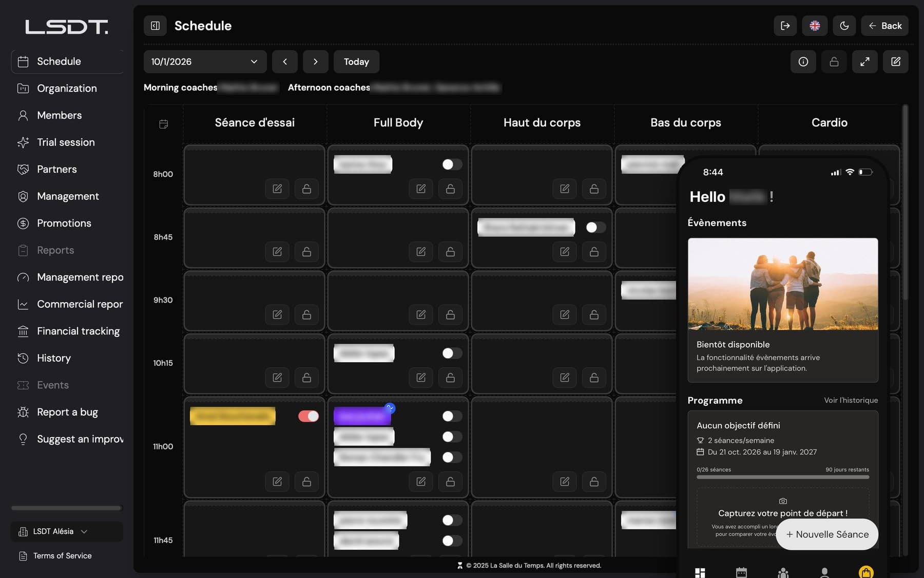Click the sidebar horizontal scrollbar
The height and width of the screenshot is (578, 924).
point(67,508)
